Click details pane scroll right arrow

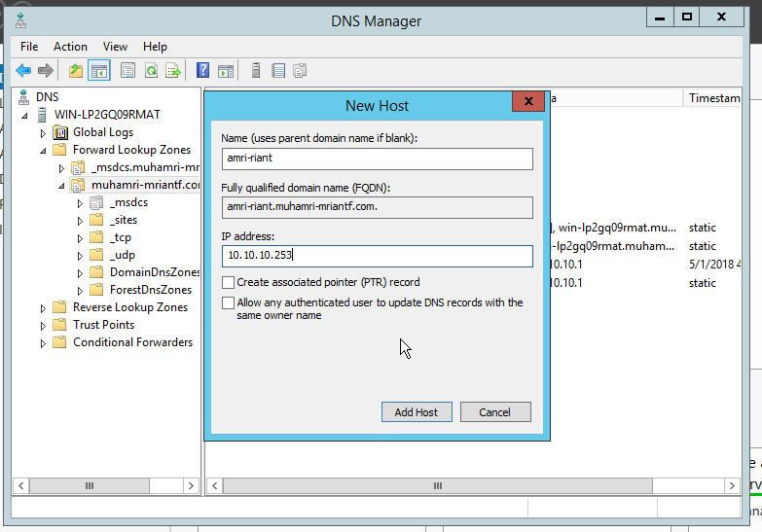pyautogui.click(x=732, y=485)
